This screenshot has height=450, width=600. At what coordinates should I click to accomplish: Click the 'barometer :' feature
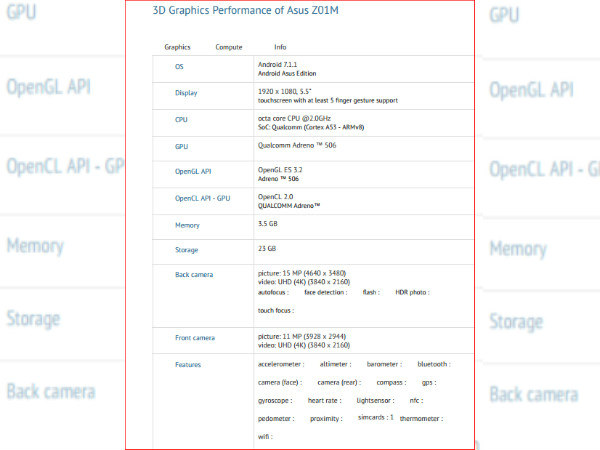tap(384, 364)
